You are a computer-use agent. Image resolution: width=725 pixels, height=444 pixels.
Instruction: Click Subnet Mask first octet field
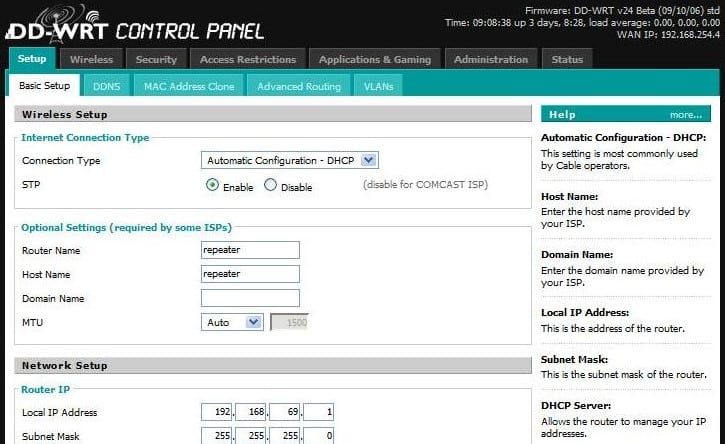(217, 435)
